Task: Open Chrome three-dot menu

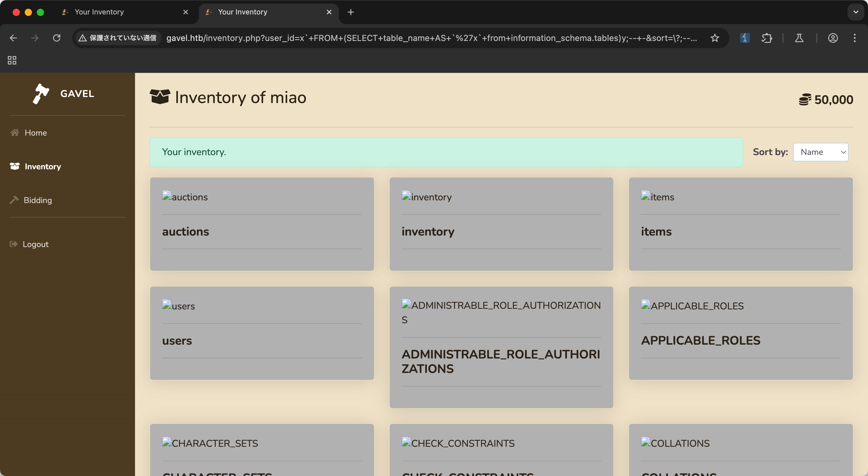Action: point(854,38)
